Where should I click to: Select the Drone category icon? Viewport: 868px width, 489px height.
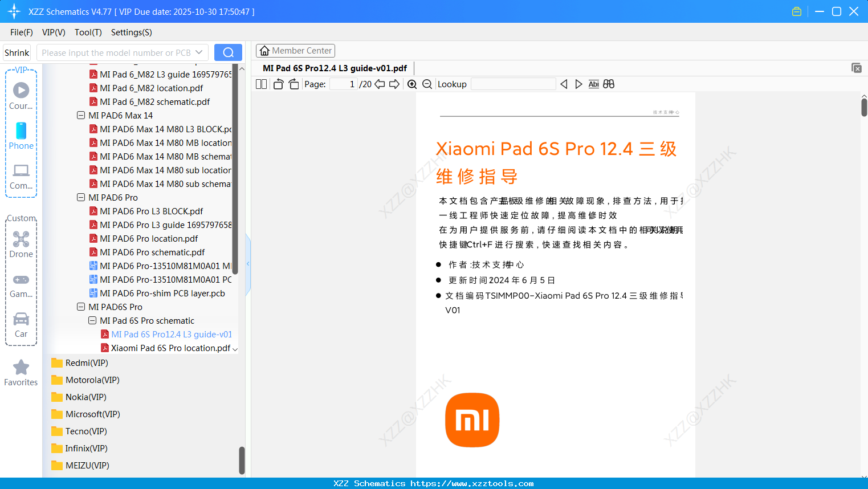(x=21, y=239)
